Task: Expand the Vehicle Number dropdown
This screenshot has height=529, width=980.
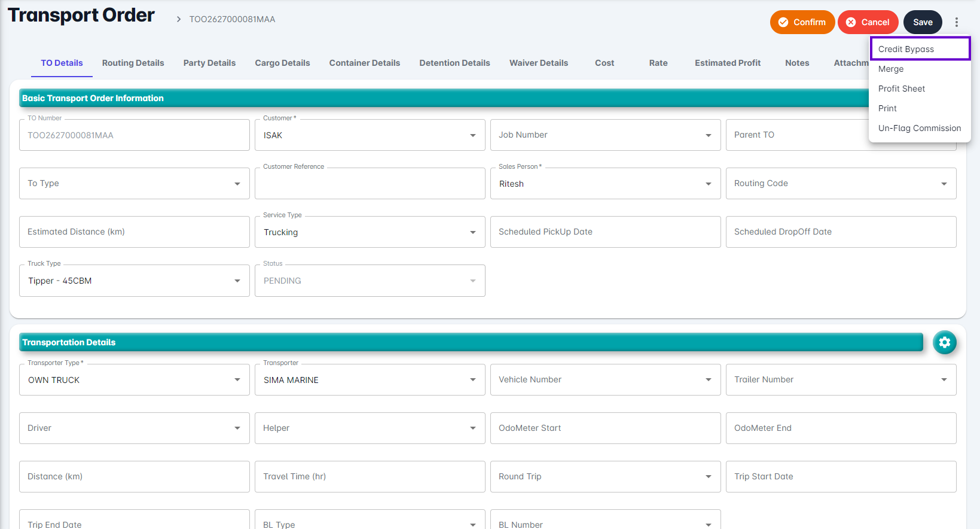Action: coord(605,380)
